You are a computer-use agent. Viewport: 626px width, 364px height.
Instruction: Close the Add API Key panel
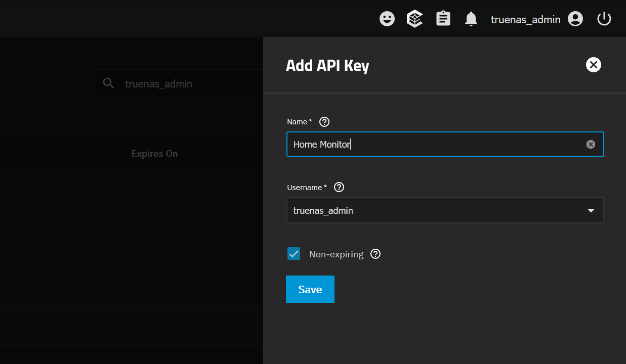coord(594,65)
